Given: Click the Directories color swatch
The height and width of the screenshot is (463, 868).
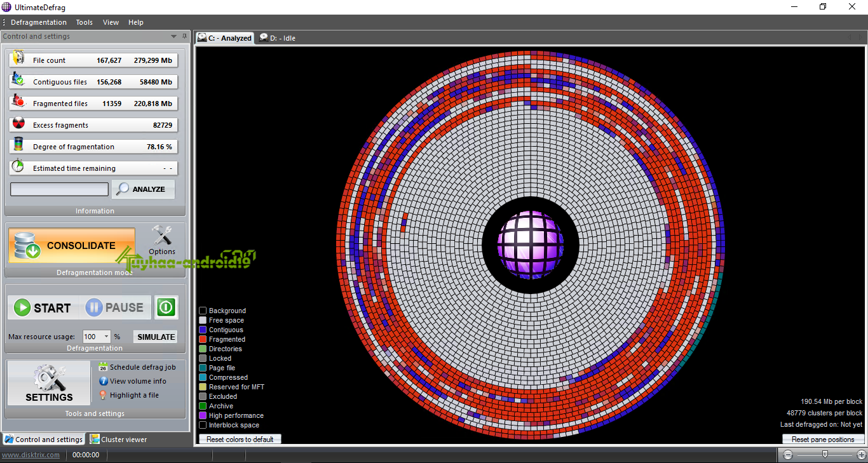Looking at the screenshot, I should [x=203, y=349].
